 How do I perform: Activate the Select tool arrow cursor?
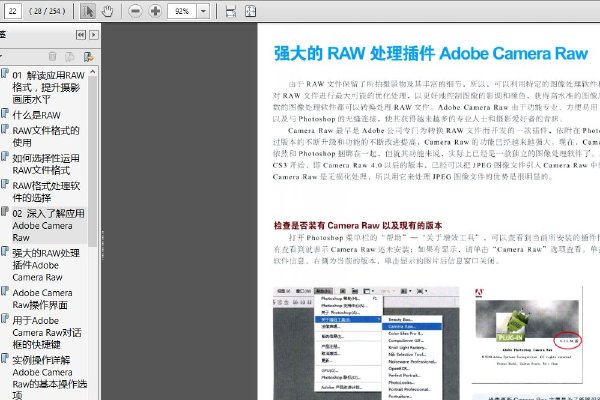coord(88,11)
